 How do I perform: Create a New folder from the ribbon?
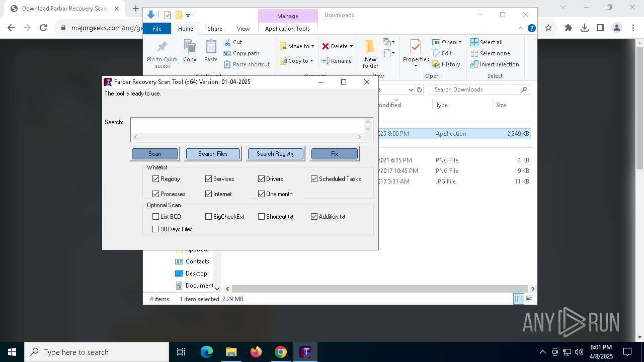click(370, 54)
